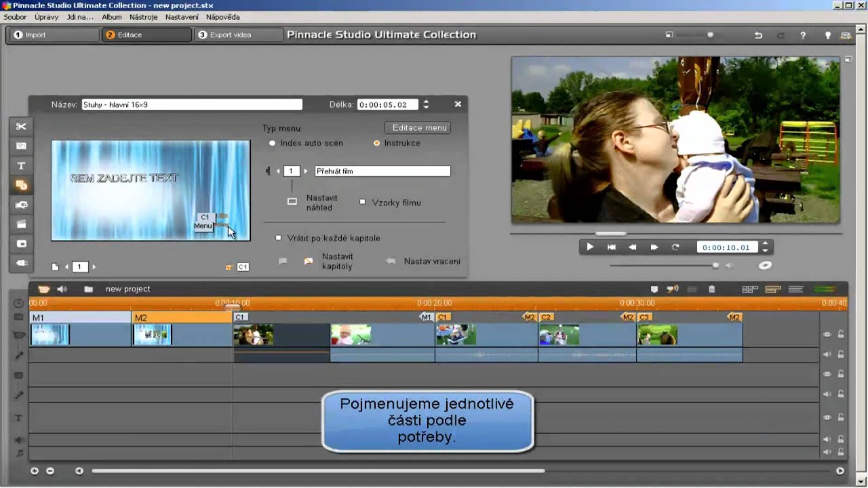Toggle lock on the video track
The image size is (868, 488).
click(x=841, y=334)
